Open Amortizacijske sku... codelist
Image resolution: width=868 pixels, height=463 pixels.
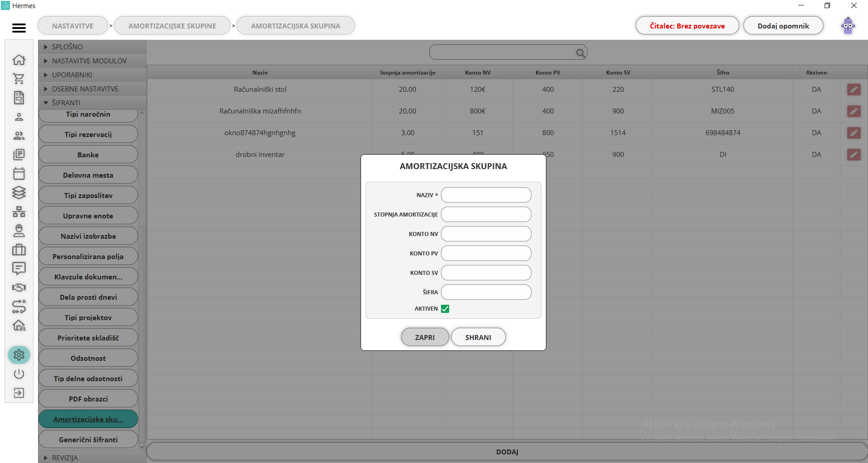click(88, 419)
